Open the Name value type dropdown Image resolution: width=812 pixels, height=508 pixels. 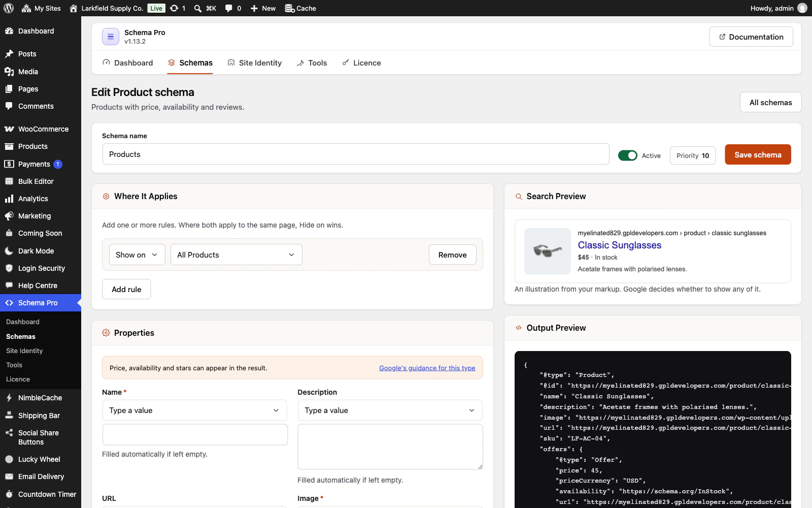tap(194, 410)
